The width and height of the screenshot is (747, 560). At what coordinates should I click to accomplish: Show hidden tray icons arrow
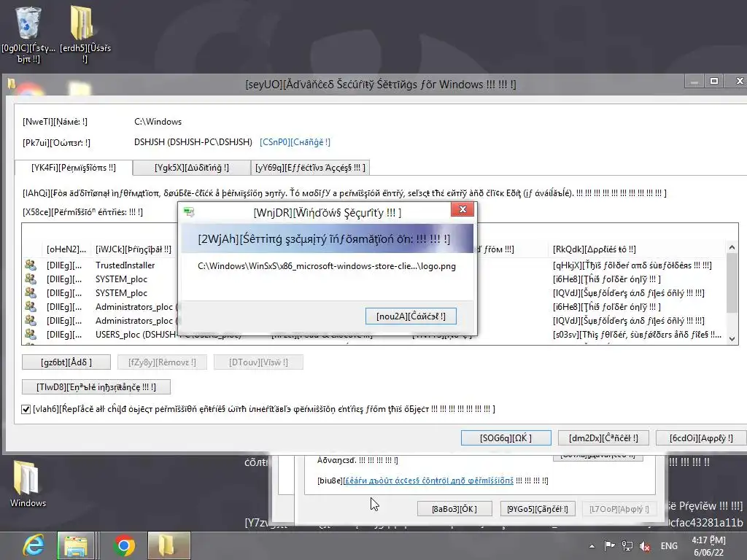click(x=592, y=546)
